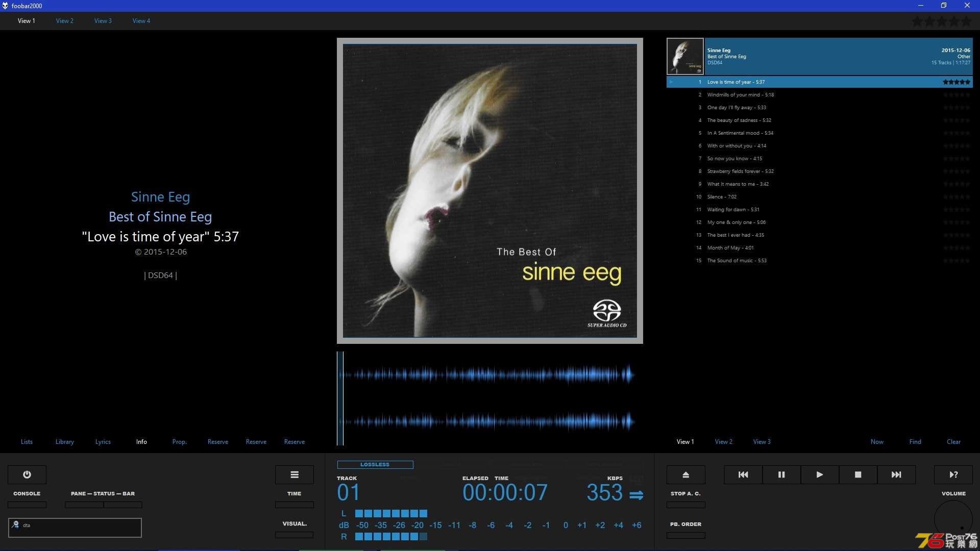
Task: Click the five-star rating on Love is time of year
Action: point(957,82)
